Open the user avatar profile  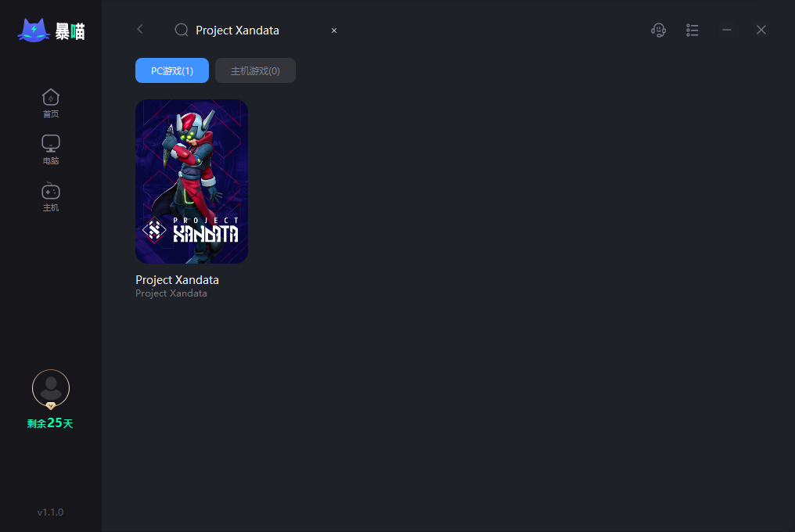pyautogui.click(x=51, y=389)
